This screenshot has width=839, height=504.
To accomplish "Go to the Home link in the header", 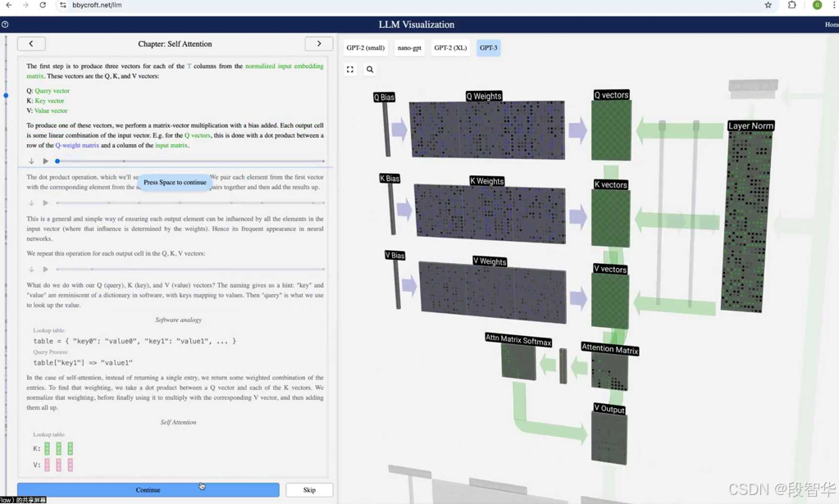I will pos(832,25).
